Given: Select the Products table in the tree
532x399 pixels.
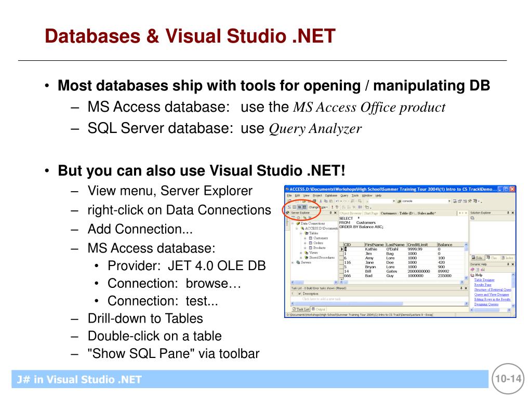Looking at the screenshot, I should 320,248.
